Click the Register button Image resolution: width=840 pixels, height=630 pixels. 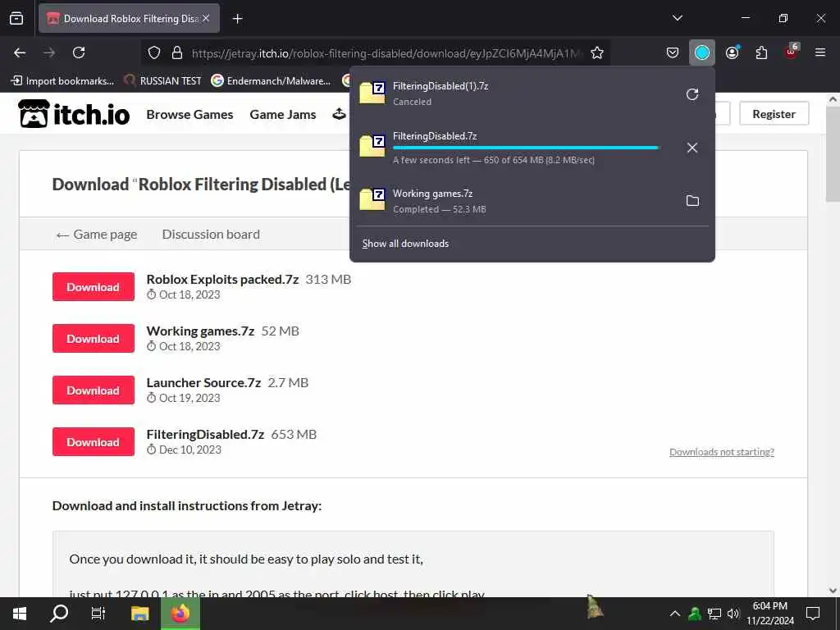(x=774, y=113)
